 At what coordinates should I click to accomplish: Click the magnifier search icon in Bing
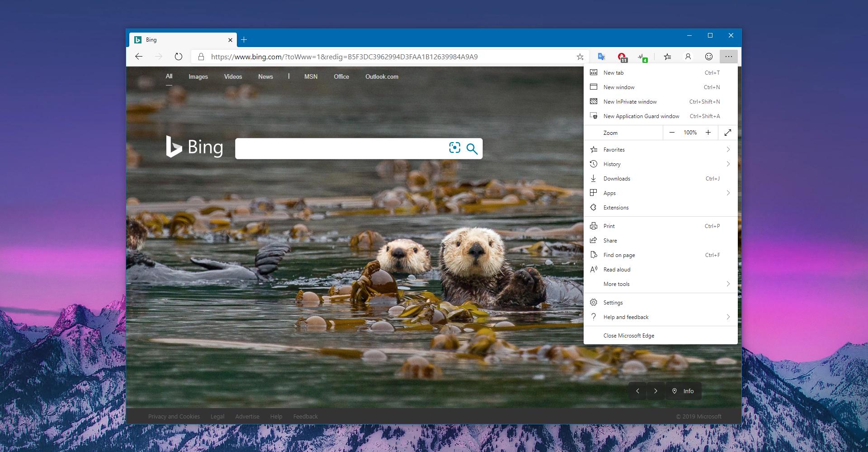[472, 149]
